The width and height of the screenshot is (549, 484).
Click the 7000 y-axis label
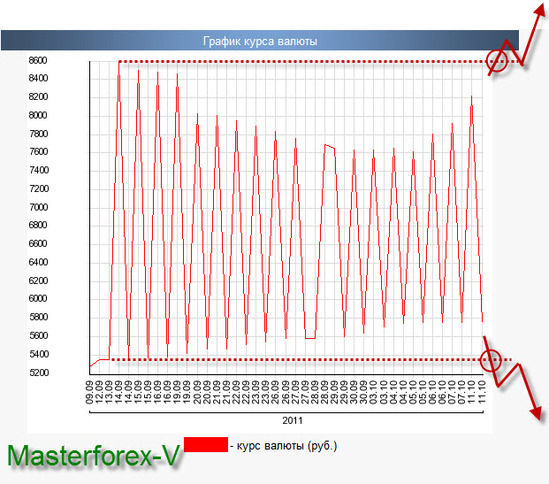click(x=38, y=207)
